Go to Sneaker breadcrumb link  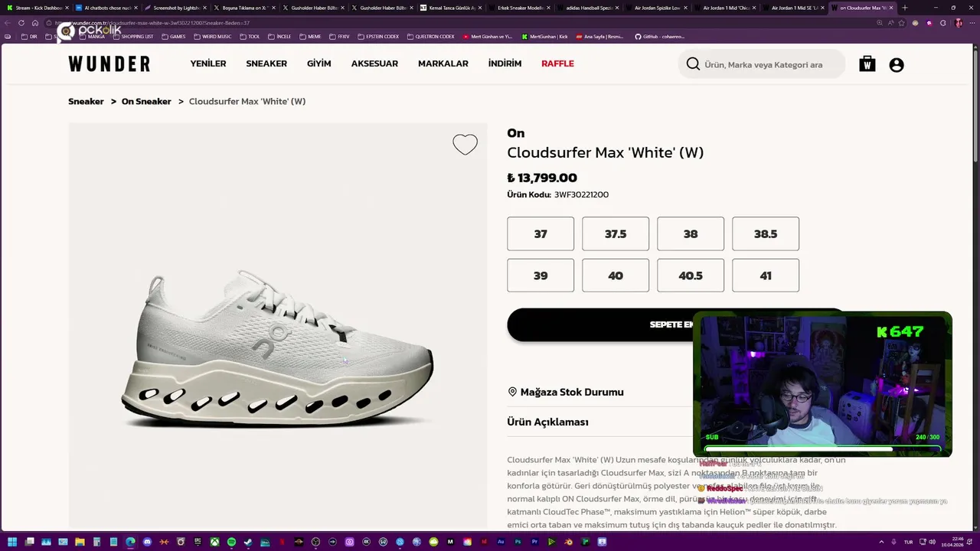coord(86,101)
